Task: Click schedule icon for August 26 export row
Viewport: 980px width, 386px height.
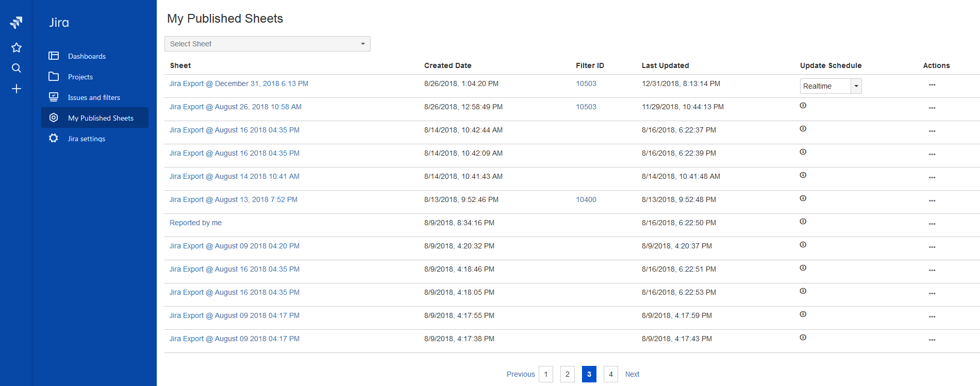Action: tap(803, 106)
